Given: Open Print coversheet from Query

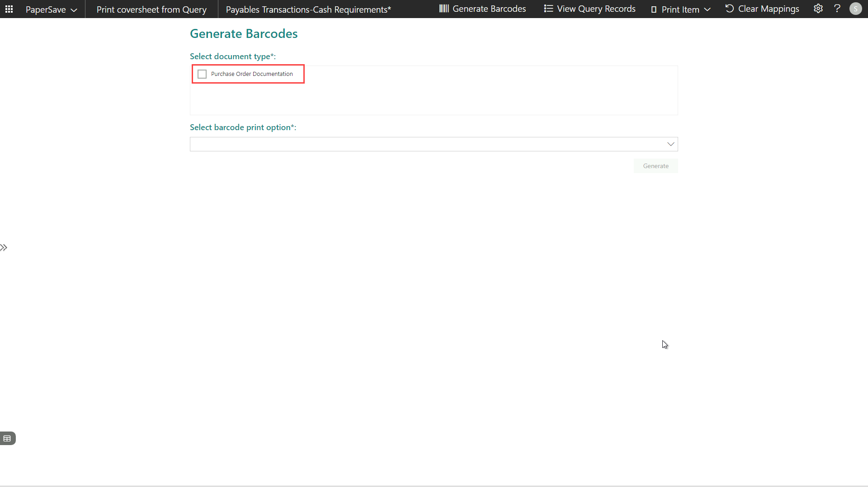Looking at the screenshot, I should point(151,9).
